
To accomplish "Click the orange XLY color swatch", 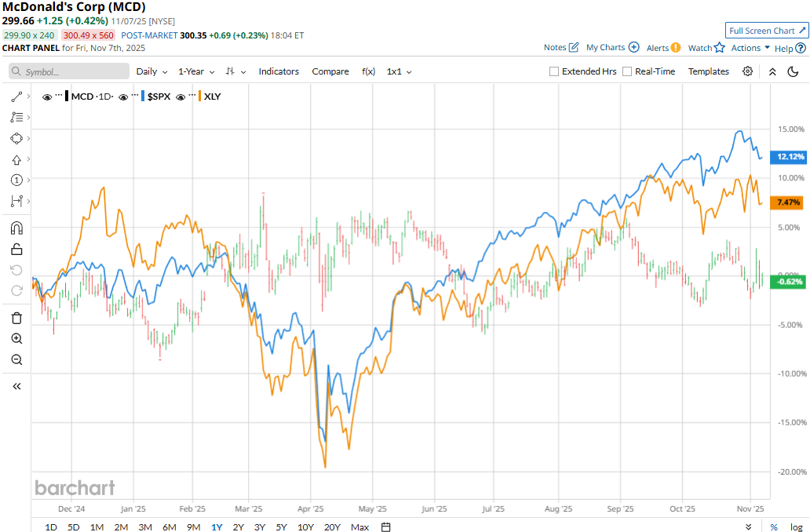I will coord(199,97).
